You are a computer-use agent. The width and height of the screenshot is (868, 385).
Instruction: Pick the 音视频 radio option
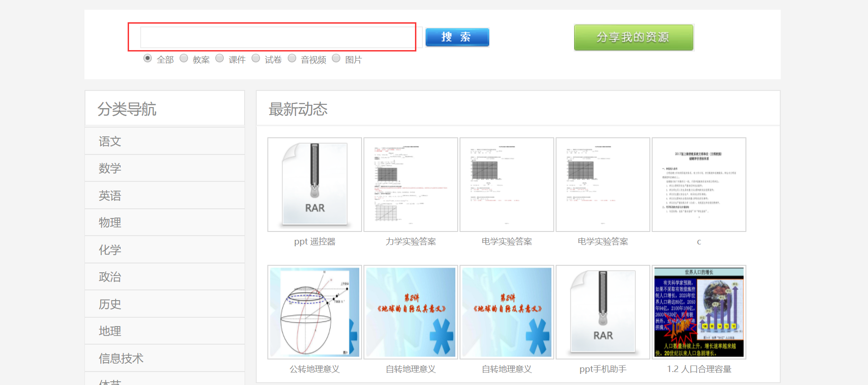tap(292, 58)
